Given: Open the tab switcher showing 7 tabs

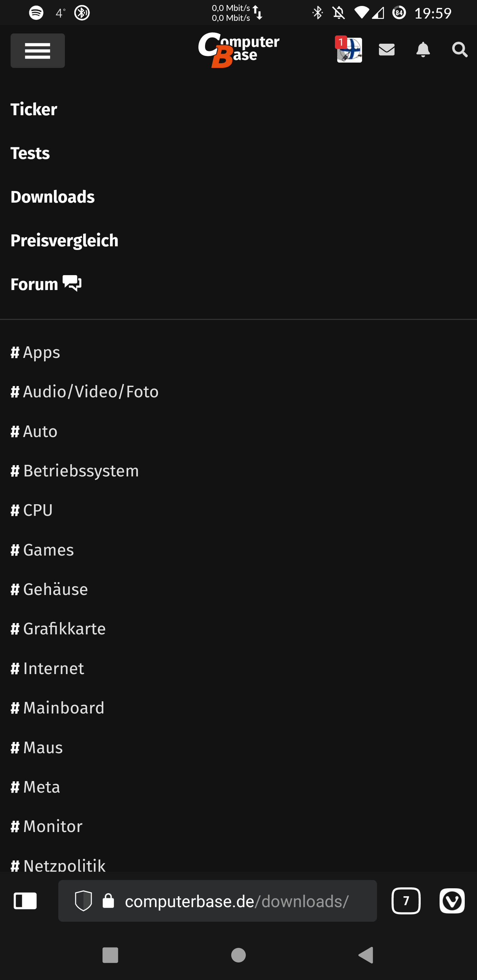Looking at the screenshot, I should click(406, 901).
